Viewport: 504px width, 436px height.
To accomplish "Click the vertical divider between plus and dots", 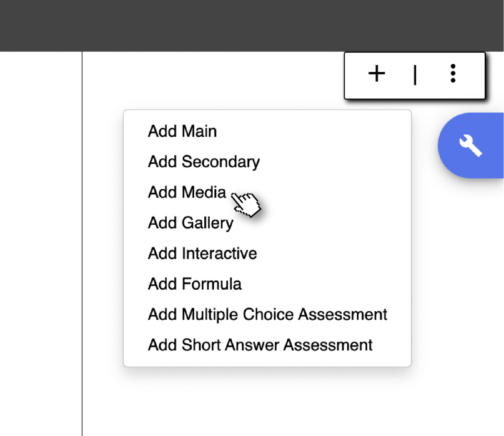I will (415, 75).
